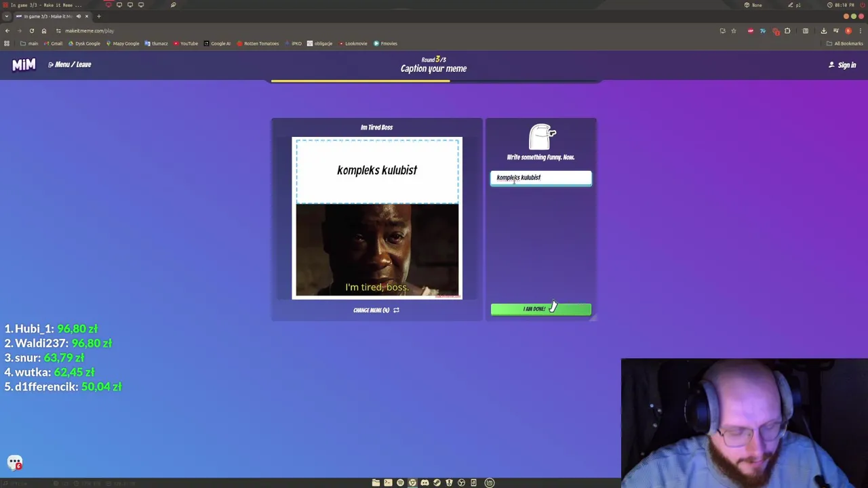Viewport: 868px width, 488px height.
Task: Open the Google AI bookmark
Action: pyautogui.click(x=217, y=43)
